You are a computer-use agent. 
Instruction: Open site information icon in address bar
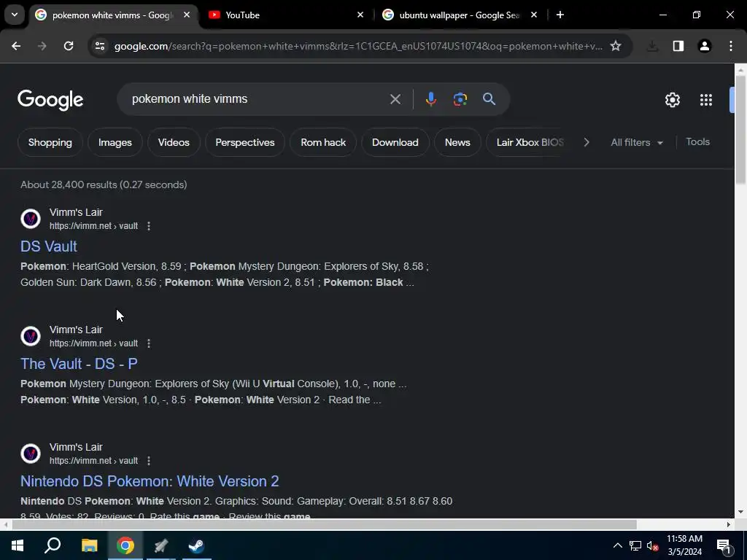(x=100, y=46)
